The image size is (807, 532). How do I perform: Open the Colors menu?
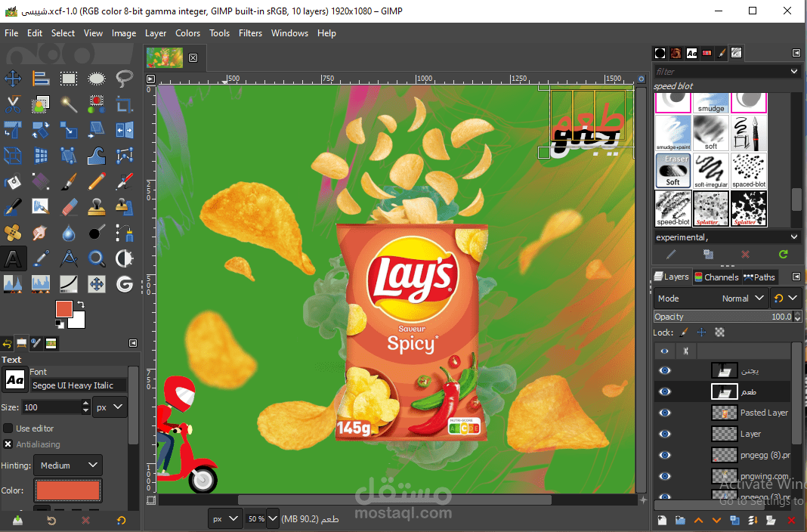(x=187, y=33)
